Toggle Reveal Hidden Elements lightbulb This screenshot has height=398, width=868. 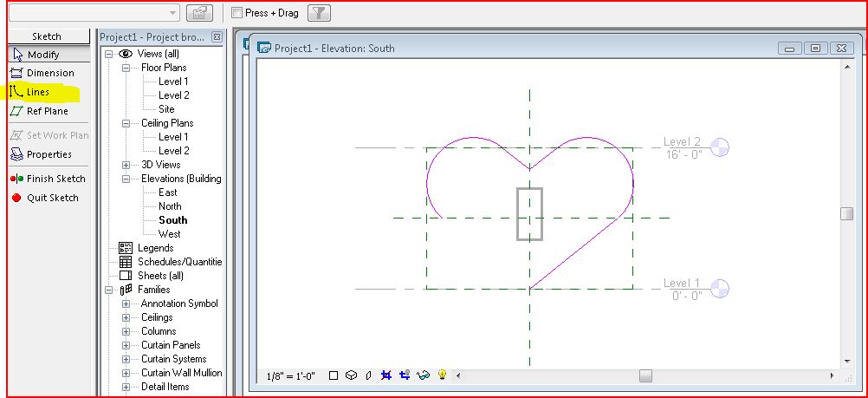click(x=442, y=375)
